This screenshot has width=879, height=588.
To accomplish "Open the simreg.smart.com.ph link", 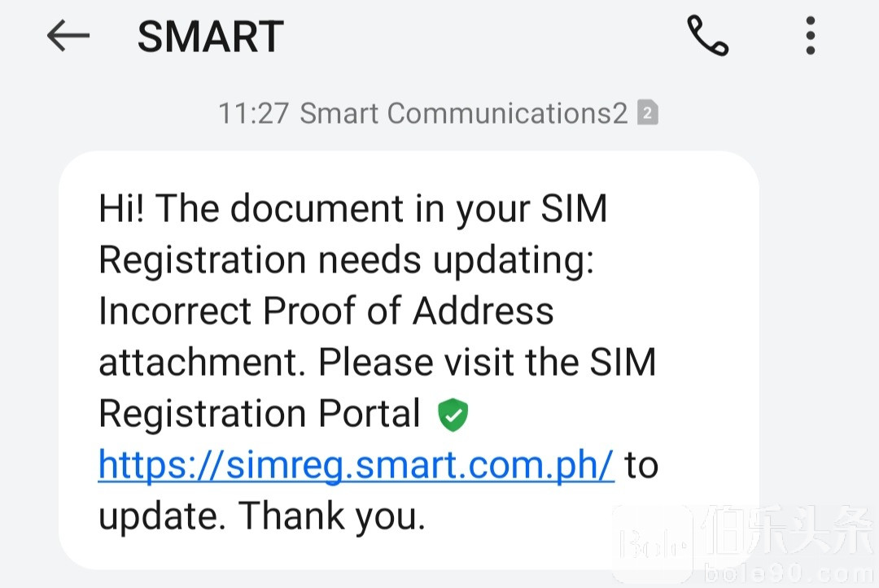I will coord(356,466).
